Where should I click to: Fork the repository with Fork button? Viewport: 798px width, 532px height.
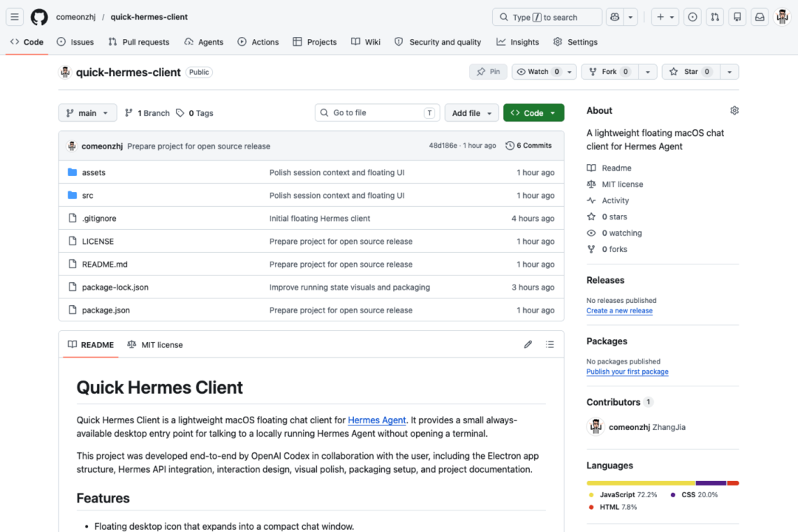609,72
